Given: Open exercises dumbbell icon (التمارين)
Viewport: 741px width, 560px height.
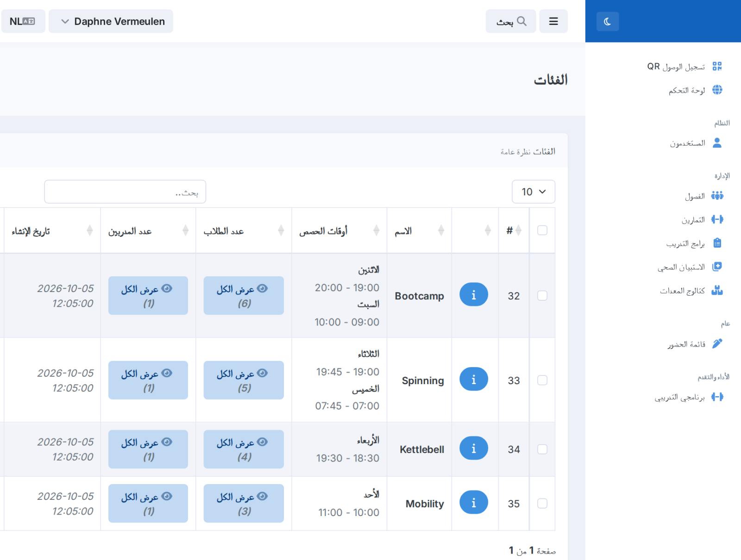Looking at the screenshot, I should pos(717,219).
